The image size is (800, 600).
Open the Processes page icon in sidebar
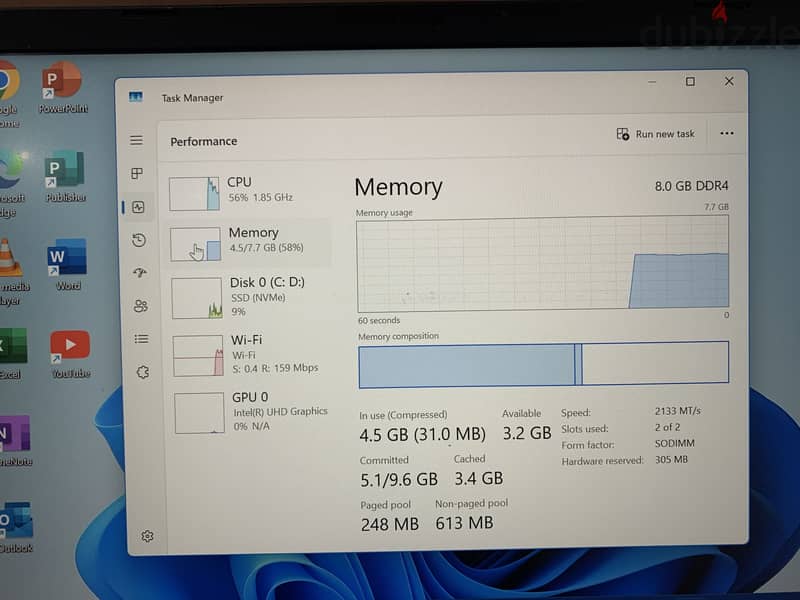137,173
